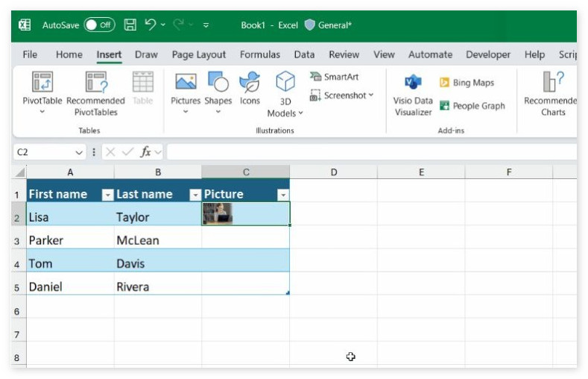The height and width of the screenshot is (379, 588).
Task: Open the Shapes gallery
Action: (x=218, y=82)
